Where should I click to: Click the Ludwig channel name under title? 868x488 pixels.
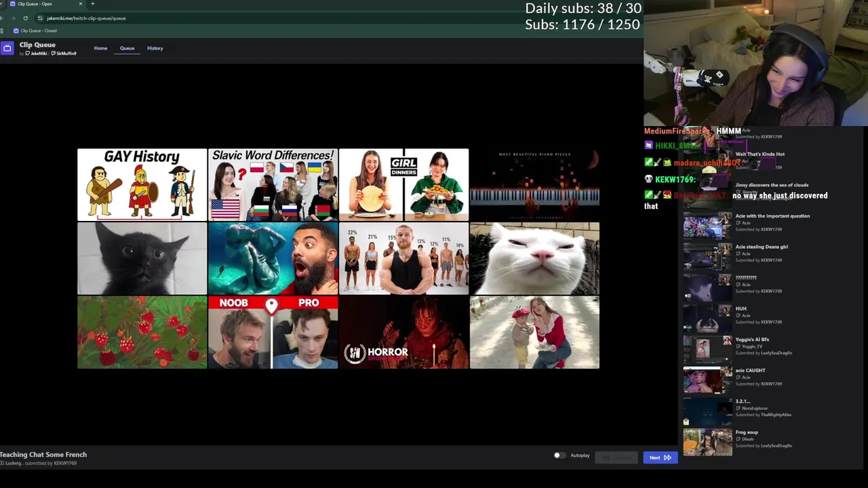[12, 463]
